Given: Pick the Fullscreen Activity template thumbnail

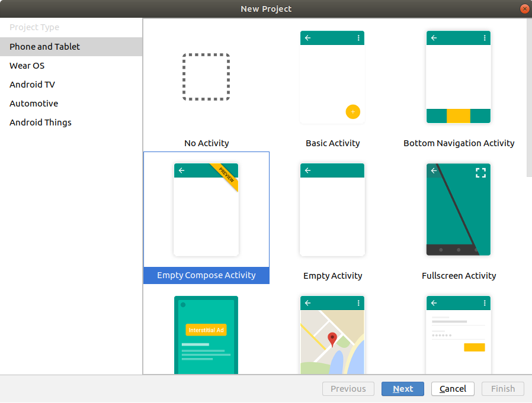Looking at the screenshot, I should point(459,209).
